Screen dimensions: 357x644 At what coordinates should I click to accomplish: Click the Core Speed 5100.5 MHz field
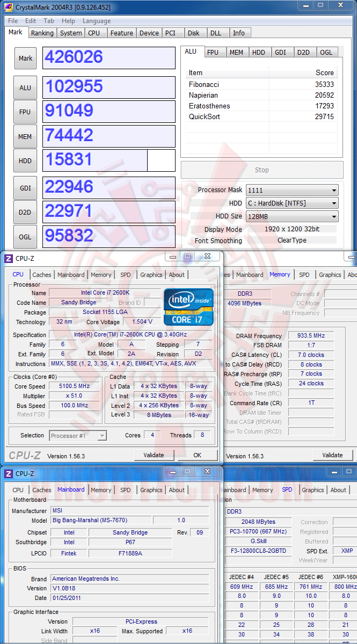pyautogui.click(x=74, y=386)
